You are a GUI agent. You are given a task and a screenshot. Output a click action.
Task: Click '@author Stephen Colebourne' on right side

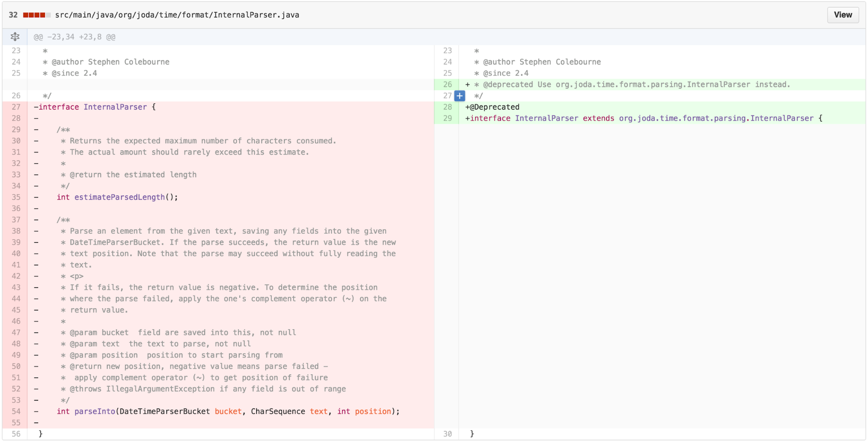(542, 62)
